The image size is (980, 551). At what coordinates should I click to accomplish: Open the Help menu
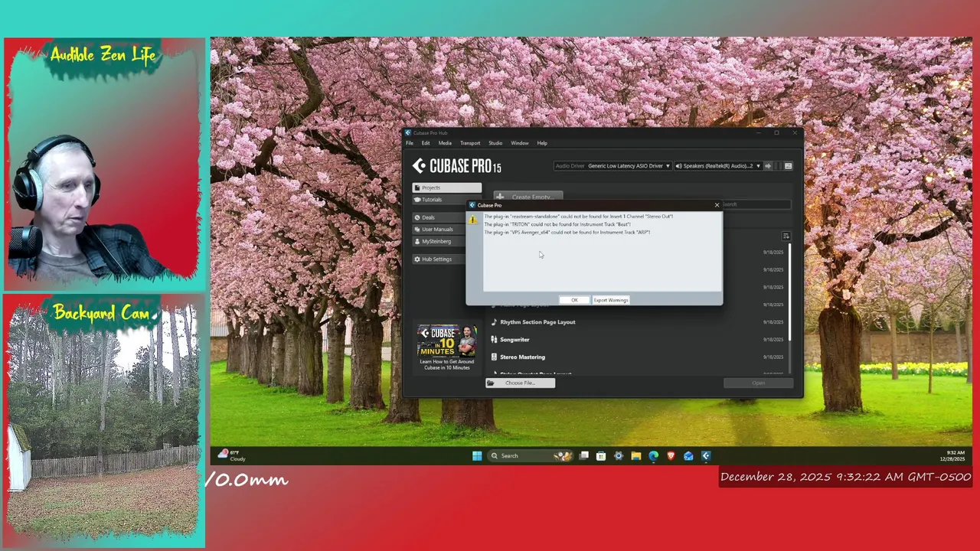pyautogui.click(x=542, y=143)
